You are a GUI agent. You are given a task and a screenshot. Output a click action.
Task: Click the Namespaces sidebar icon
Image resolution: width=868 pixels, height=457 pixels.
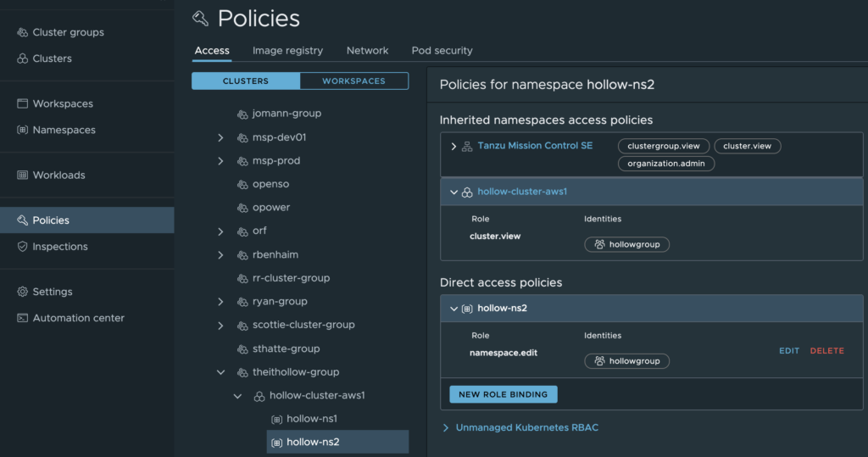click(23, 130)
